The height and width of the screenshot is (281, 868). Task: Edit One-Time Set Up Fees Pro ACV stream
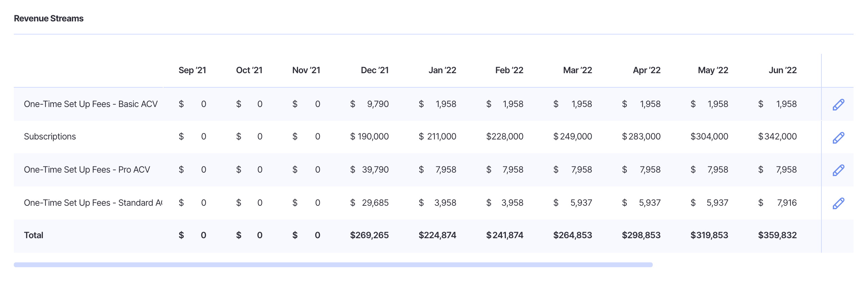pos(838,170)
